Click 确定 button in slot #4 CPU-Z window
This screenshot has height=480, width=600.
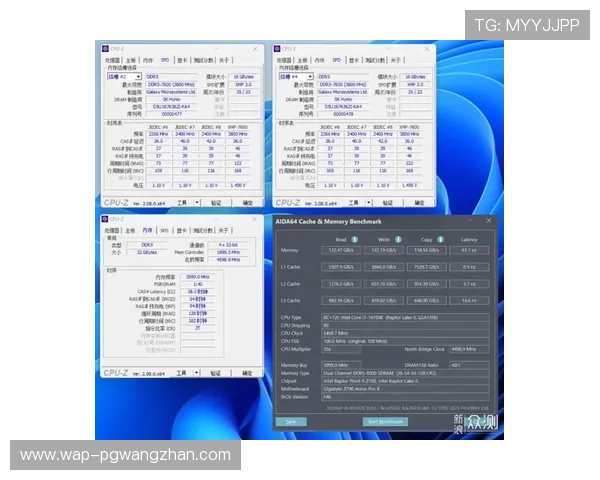[x=419, y=202]
